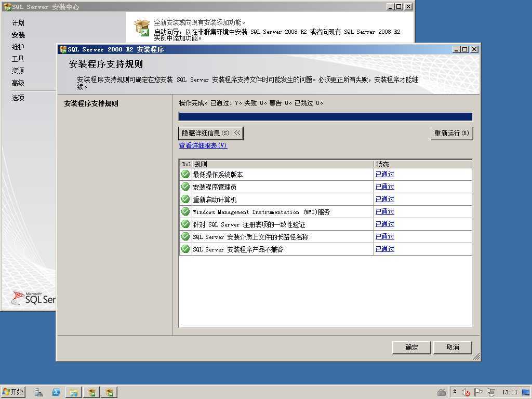Image resolution: width=532 pixels, height=399 pixels.
Task: Open Action Center flag tray icon
Action: coord(478,393)
